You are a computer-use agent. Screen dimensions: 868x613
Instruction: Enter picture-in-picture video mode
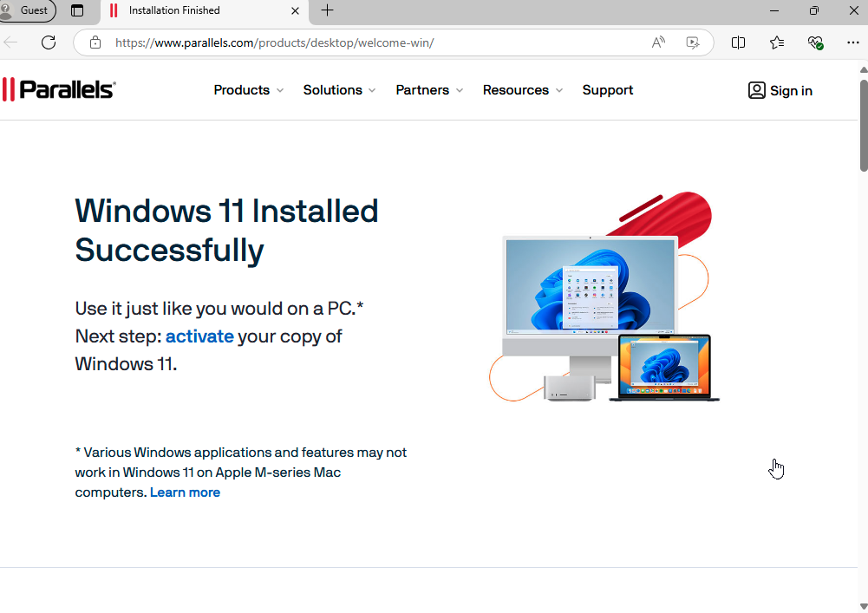692,42
